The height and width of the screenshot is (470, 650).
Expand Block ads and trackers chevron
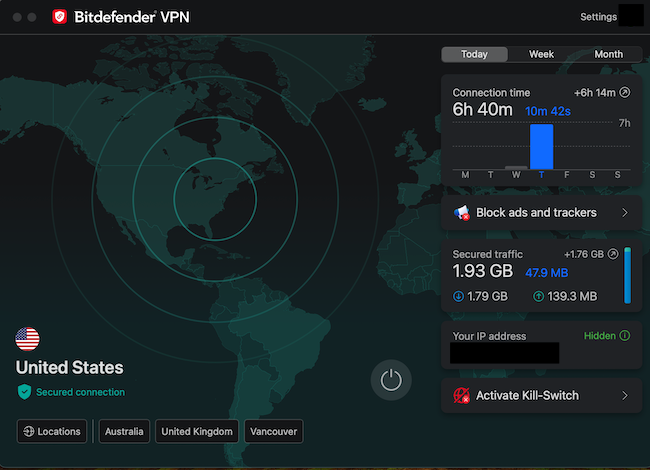pos(625,213)
